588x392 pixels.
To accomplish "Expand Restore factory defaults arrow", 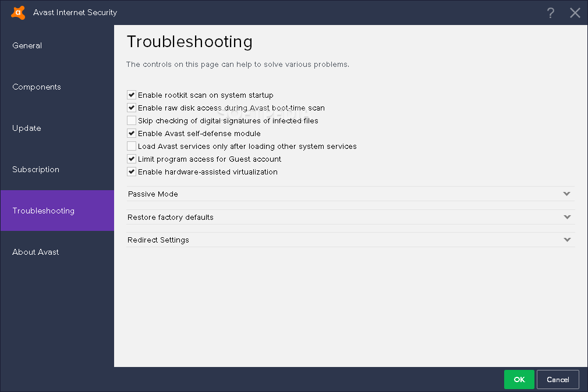I will point(567,217).
